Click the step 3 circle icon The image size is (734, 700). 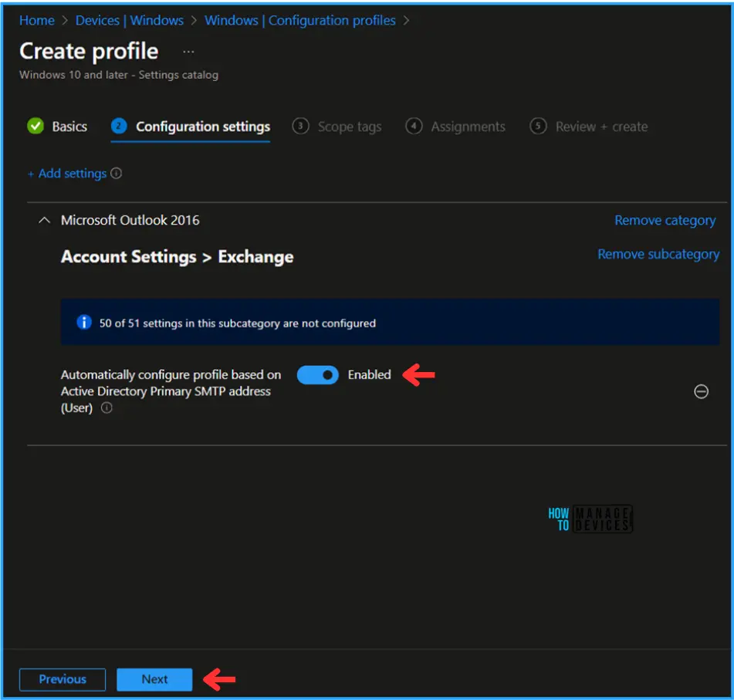300,126
